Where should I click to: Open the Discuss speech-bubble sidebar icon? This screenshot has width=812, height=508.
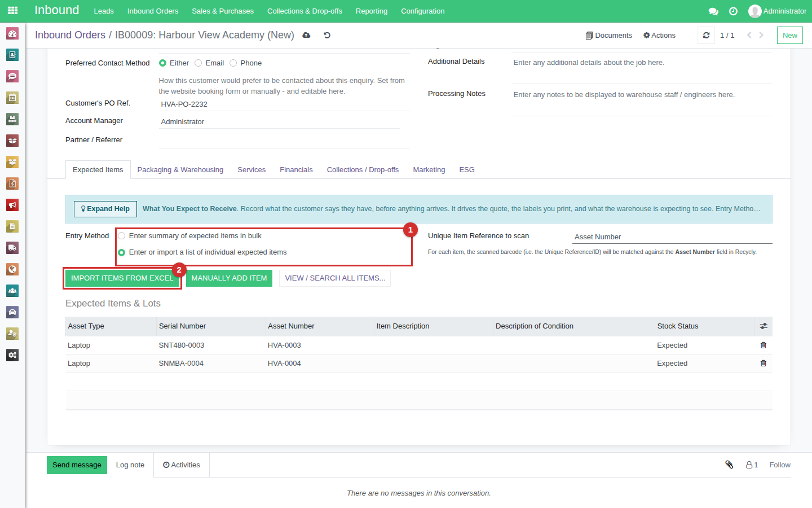[12, 76]
